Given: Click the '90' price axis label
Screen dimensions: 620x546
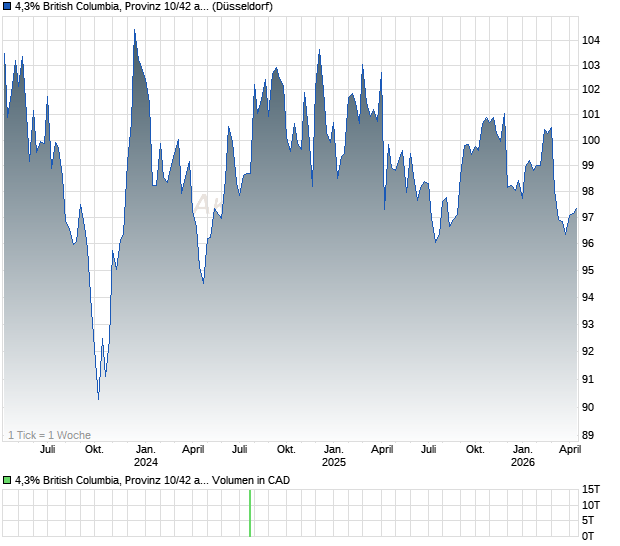Looking at the screenshot, I should [588, 407].
